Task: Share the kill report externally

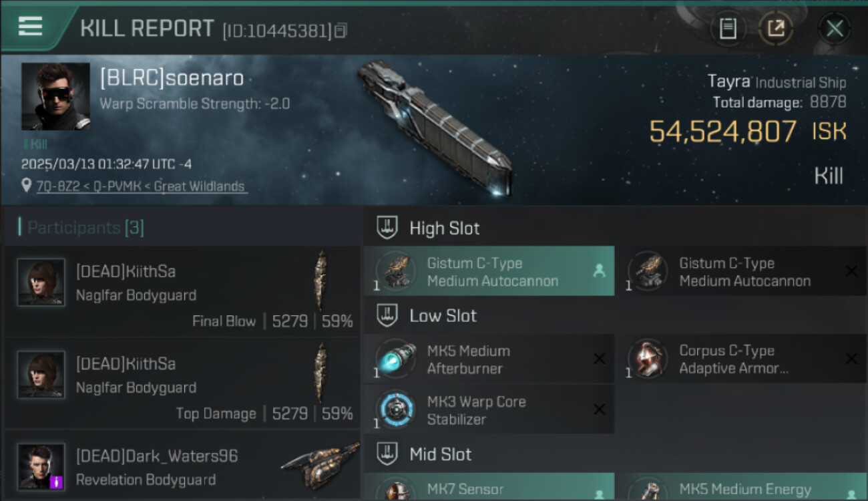Action: (x=775, y=29)
